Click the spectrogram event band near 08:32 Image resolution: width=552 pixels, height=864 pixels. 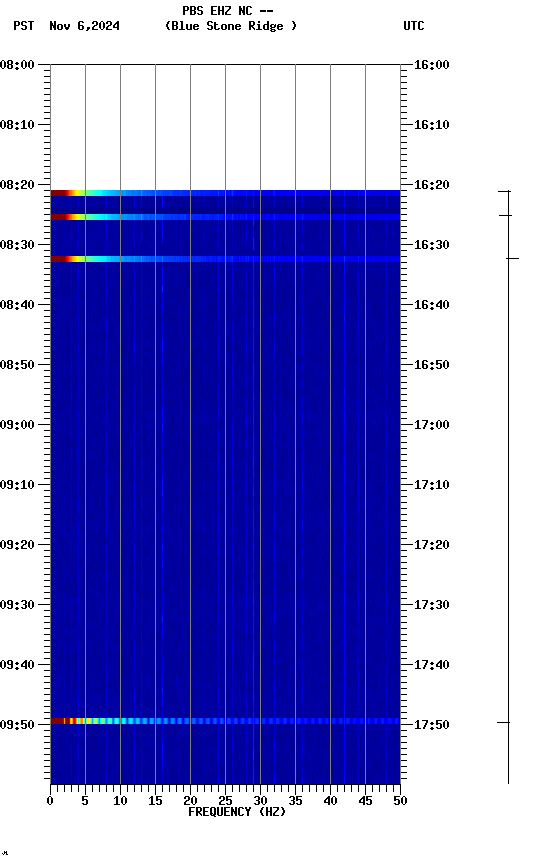(225, 259)
